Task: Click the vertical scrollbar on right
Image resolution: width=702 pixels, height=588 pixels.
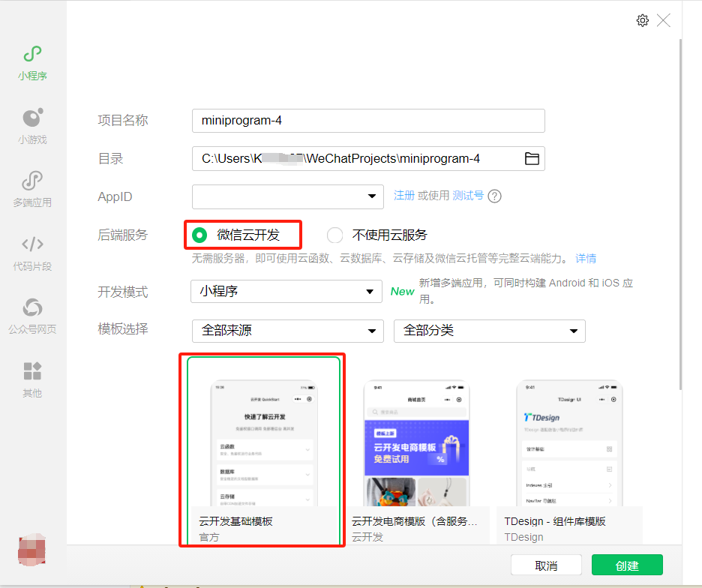Action: 680,215
